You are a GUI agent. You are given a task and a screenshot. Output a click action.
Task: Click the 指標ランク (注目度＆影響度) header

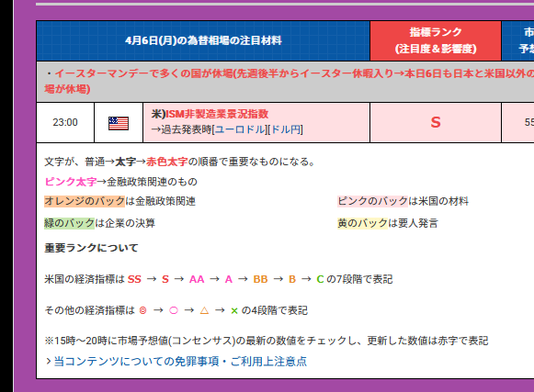point(436,40)
